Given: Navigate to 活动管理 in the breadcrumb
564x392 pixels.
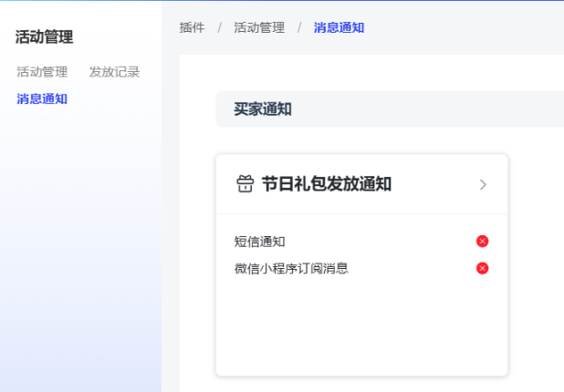Looking at the screenshot, I should [x=259, y=28].
